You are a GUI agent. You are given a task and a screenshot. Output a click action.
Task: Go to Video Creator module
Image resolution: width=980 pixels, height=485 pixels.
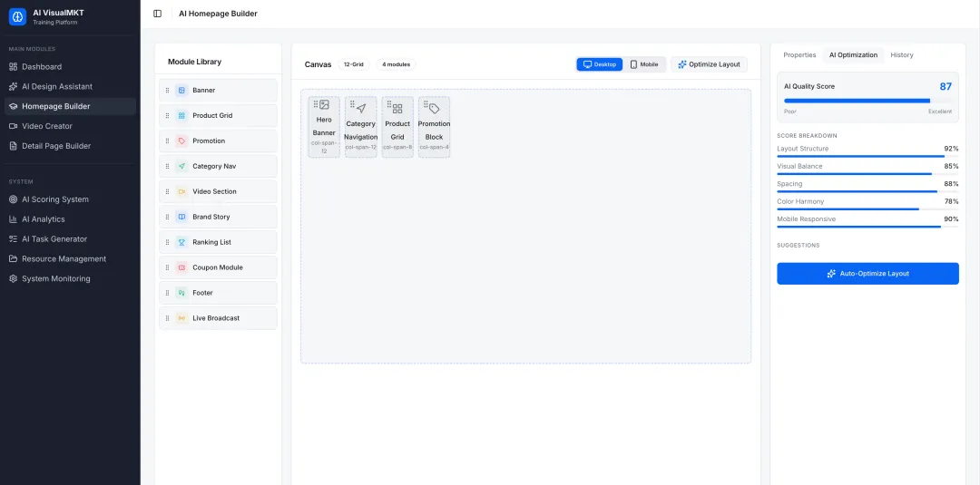70,126
